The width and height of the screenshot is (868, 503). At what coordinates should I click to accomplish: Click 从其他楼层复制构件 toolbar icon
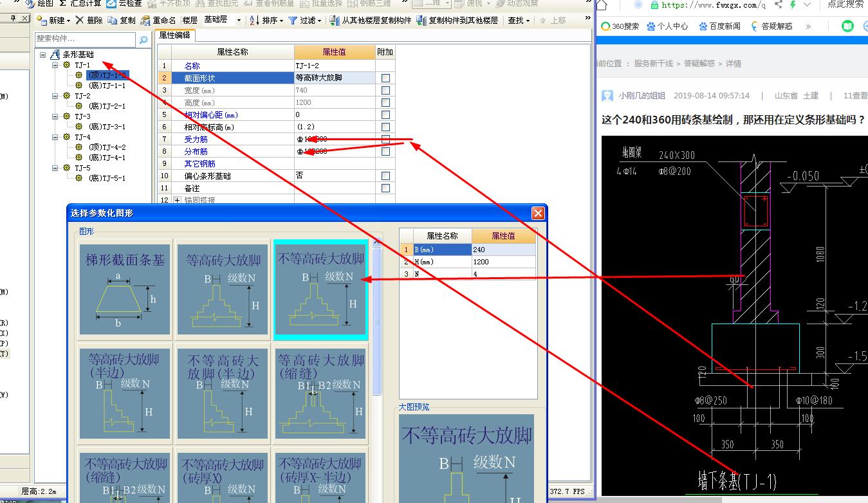[335, 21]
